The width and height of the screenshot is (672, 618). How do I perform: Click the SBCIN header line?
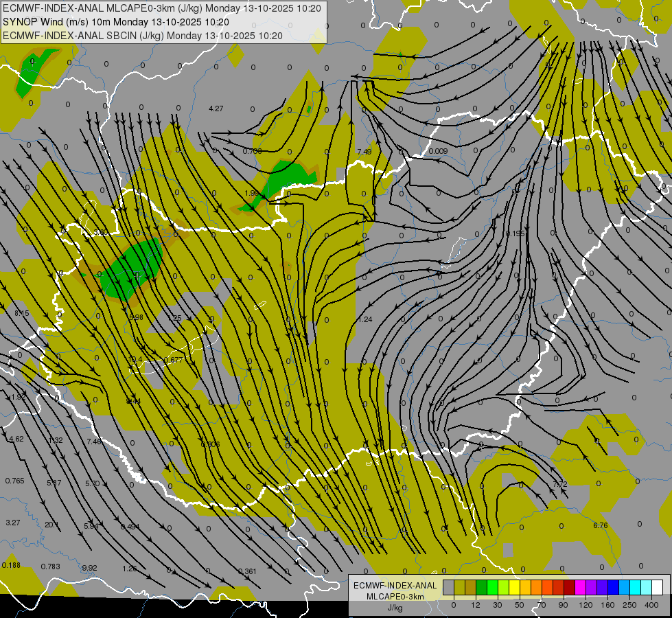point(143,36)
